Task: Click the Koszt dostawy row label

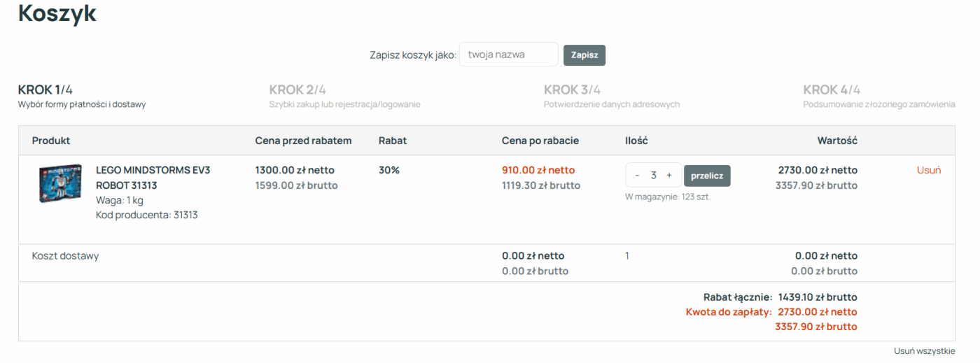Action: tap(65, 256)
